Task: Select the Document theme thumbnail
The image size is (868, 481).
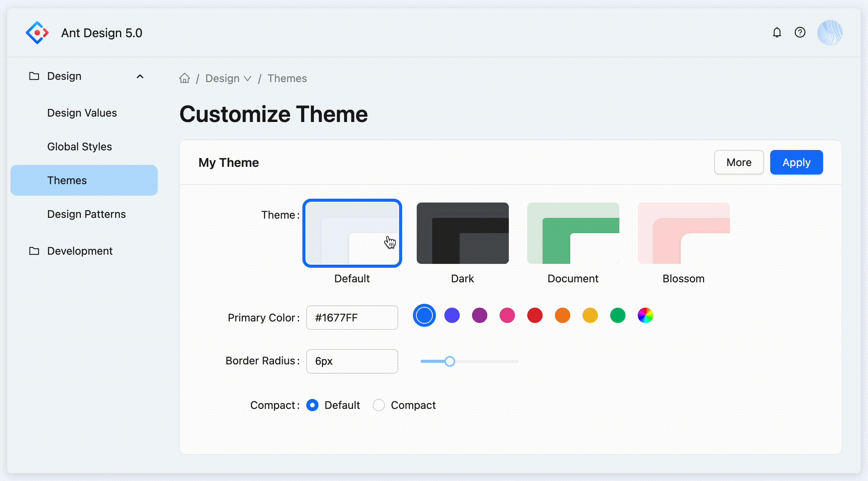Action: (573, 233)
